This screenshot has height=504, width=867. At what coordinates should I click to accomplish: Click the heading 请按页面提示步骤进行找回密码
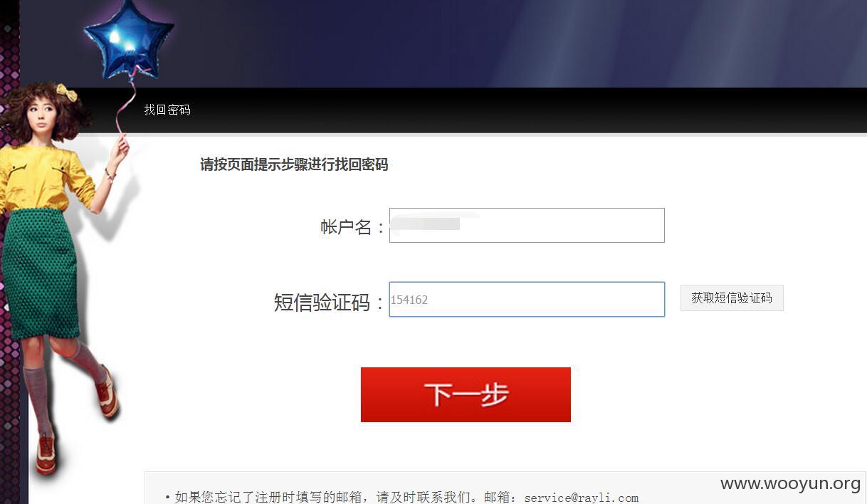tap(294, 164)
